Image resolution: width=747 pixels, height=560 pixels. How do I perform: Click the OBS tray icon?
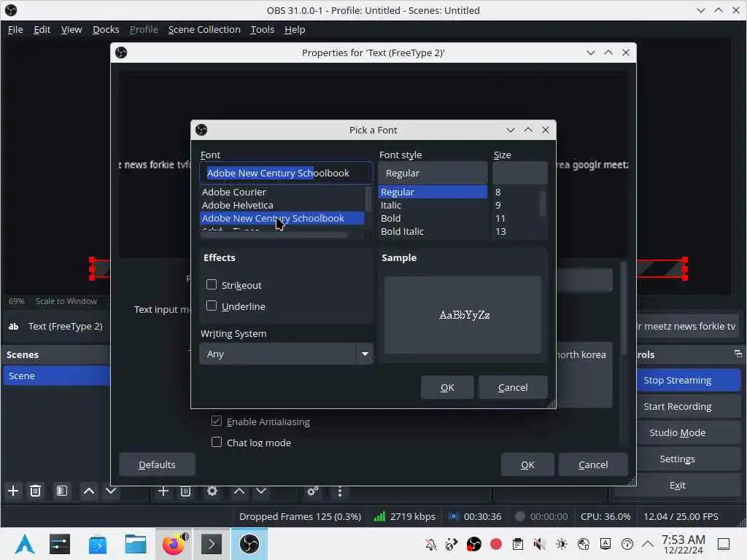tap(474, 544)
